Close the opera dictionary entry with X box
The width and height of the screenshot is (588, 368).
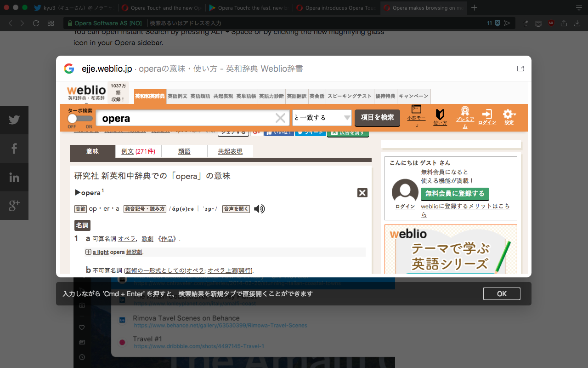pos(362,193)
